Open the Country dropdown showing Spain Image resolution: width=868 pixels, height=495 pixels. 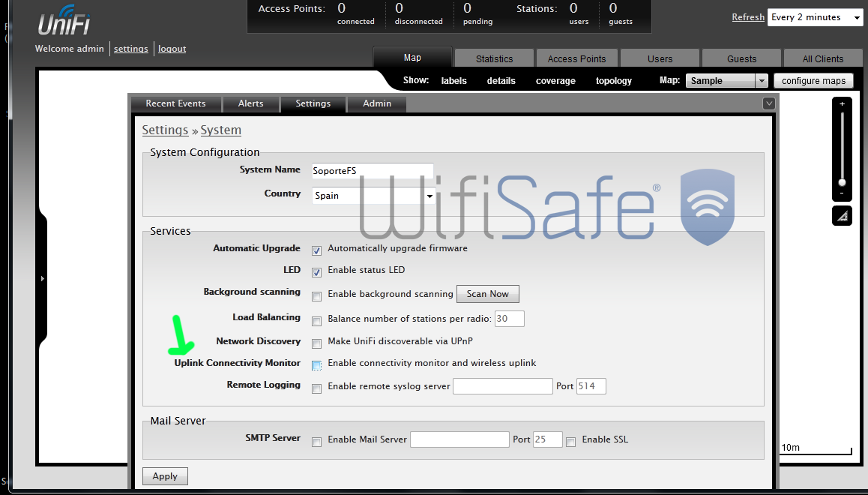tap(374, 196)
